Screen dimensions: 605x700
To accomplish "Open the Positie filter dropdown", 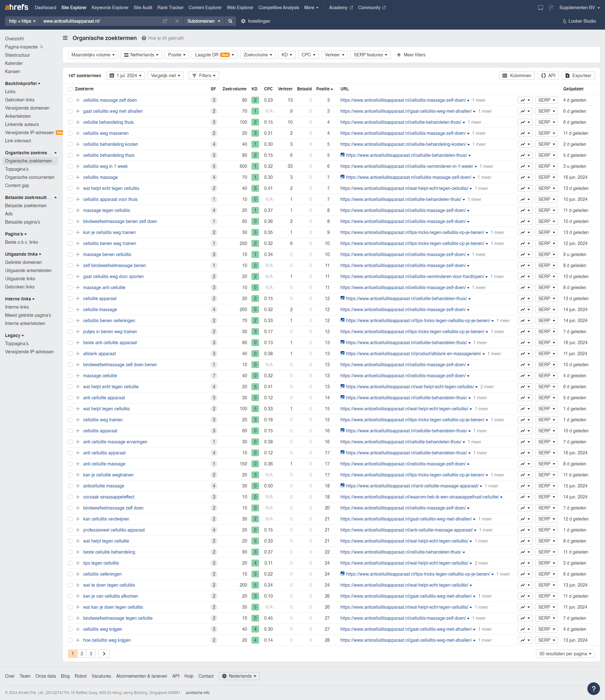I will pyautogui.click(x=176, y=55).
